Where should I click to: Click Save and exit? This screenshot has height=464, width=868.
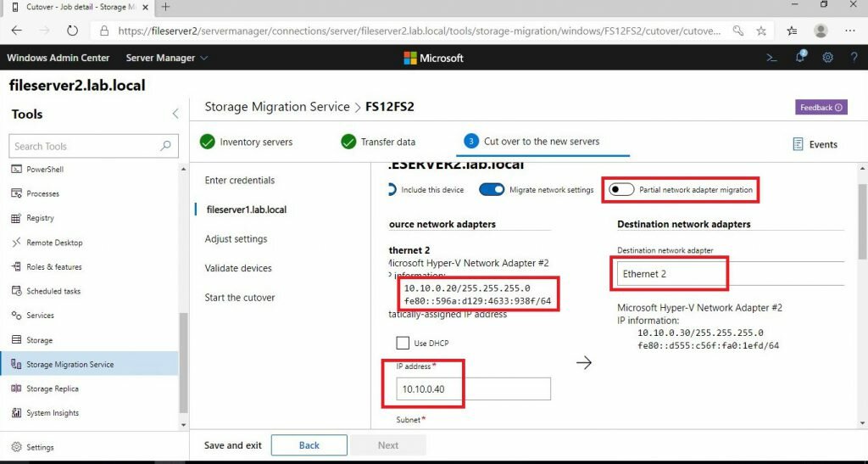click(x=233, y=445)
